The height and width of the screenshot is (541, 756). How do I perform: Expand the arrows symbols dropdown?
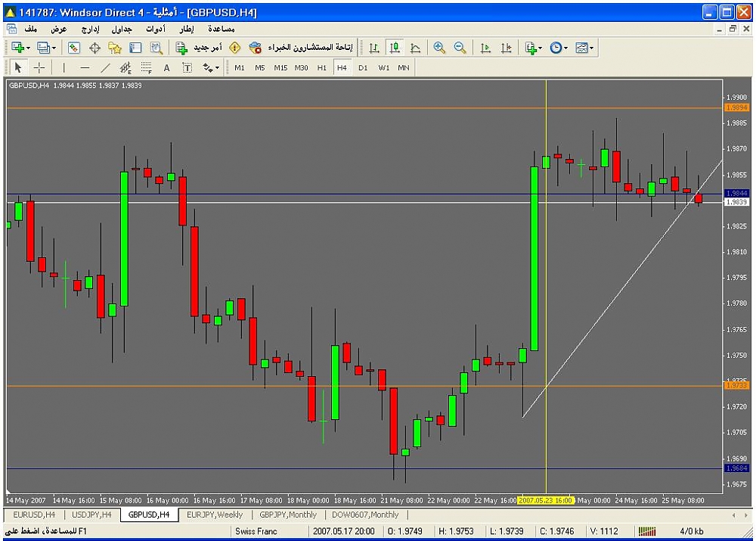(218, 67)
